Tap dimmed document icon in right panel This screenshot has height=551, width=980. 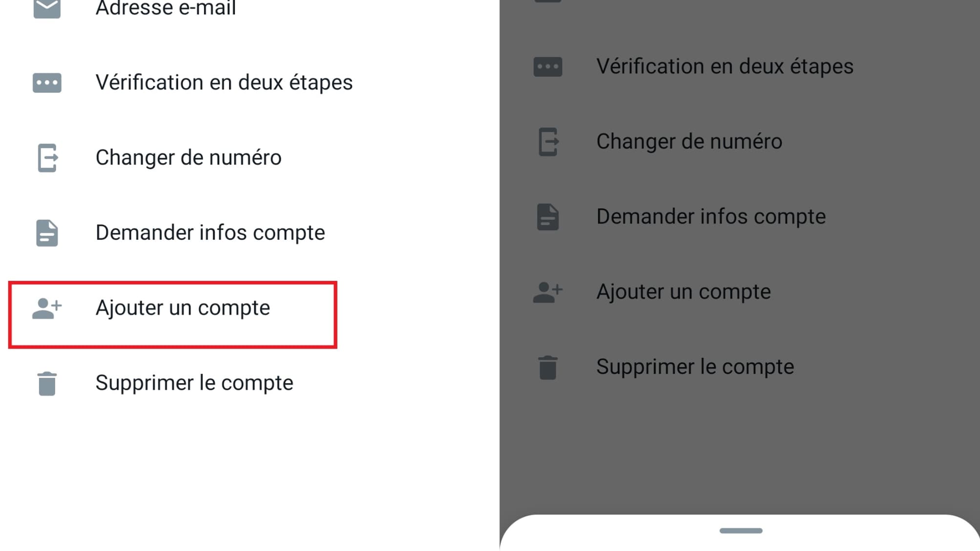click(548, 217)
